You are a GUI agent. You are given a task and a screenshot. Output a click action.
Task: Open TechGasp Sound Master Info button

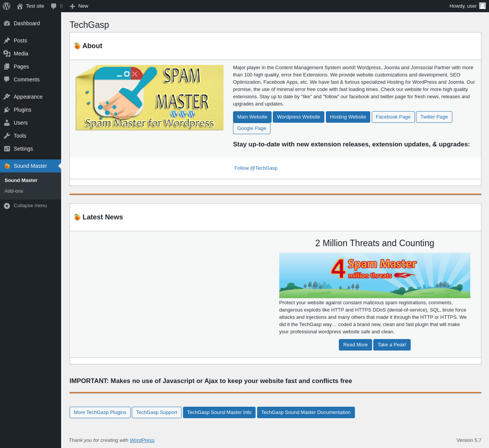pos(219,412)
